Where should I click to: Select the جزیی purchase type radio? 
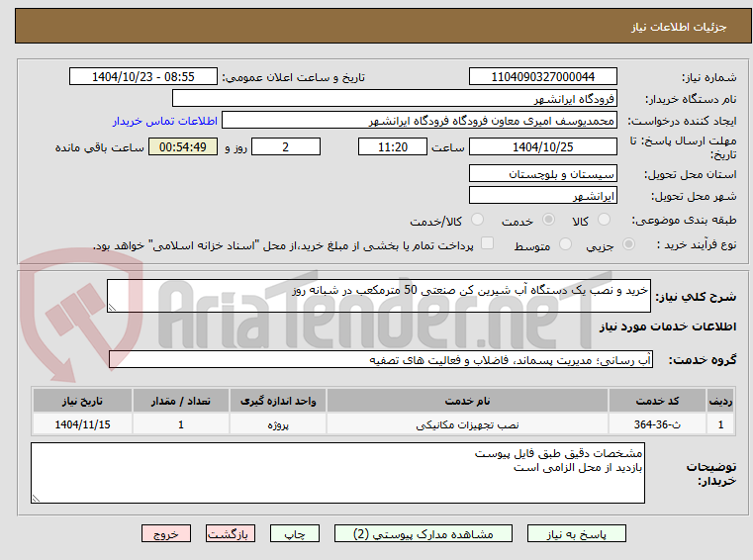point(628,244)
